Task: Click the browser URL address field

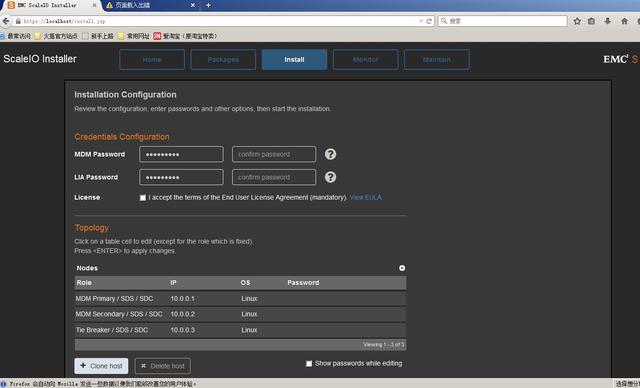Action: 220,21
